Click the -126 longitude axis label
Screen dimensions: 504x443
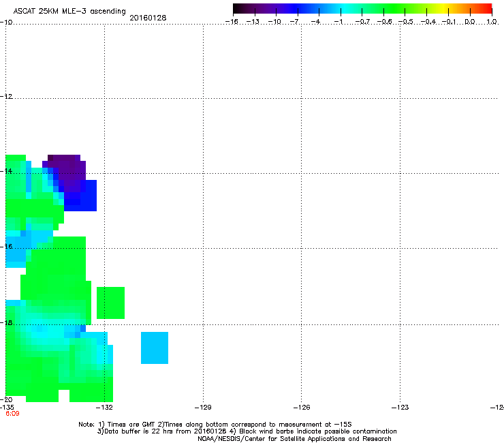pyautogui.click(x=302, y=408)
